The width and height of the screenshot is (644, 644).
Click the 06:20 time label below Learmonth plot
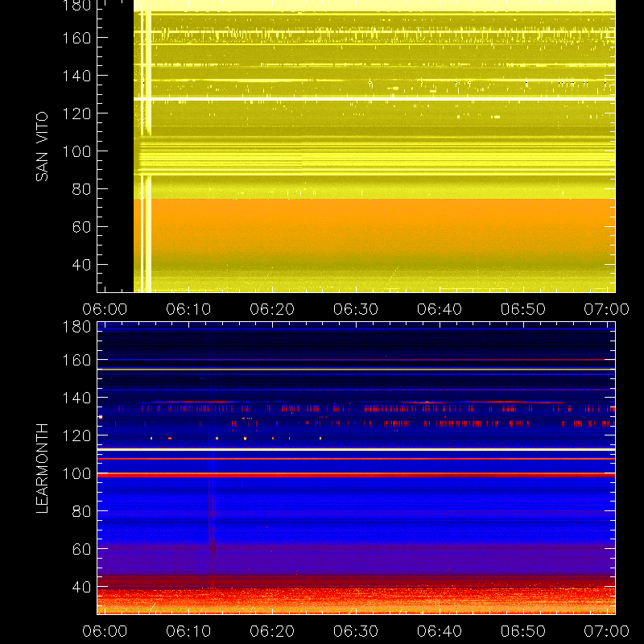[x=272, y=631]
